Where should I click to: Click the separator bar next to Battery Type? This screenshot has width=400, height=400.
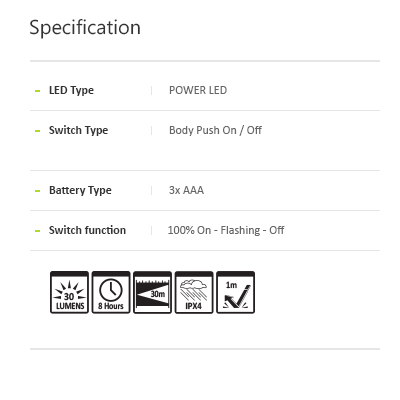pos(152,190)
